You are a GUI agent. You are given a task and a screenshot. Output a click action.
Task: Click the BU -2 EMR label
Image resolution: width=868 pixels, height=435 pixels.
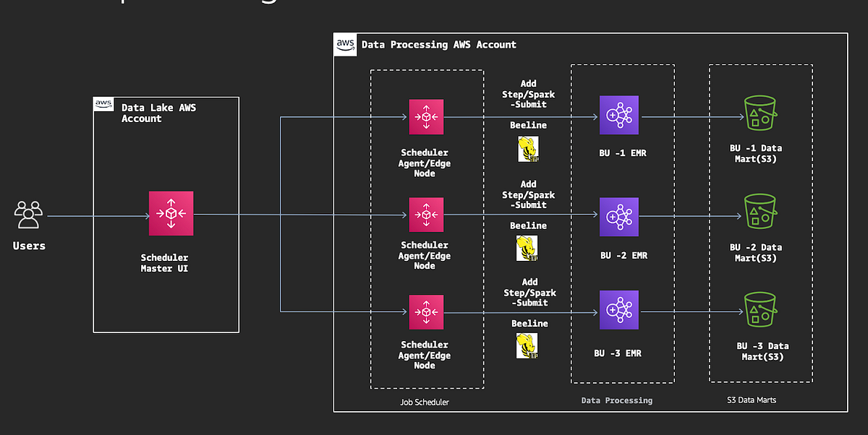[x=624, y=255]
